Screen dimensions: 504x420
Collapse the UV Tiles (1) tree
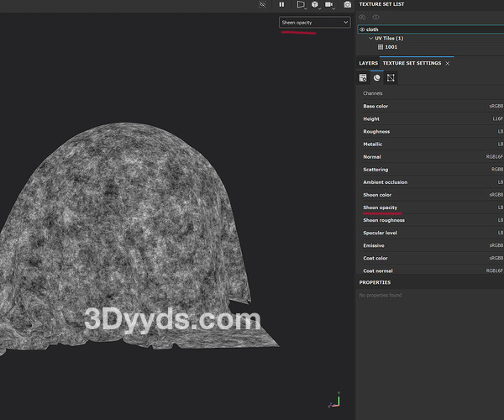370,38
